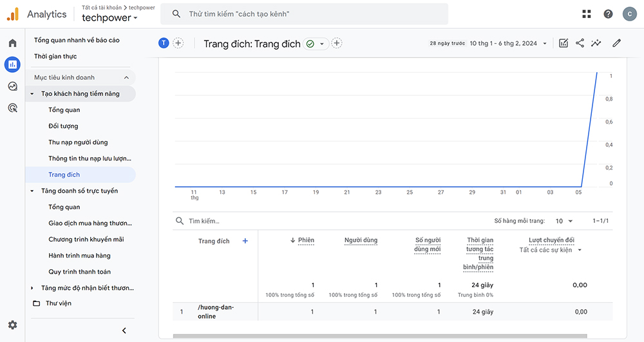Click the pencil icon to customize report

point(616,43)
